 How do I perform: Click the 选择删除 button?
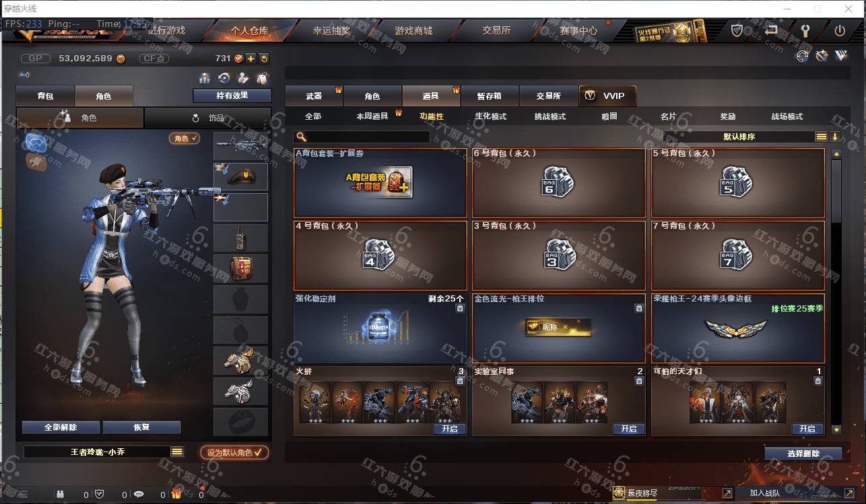(x=803, y=454)
